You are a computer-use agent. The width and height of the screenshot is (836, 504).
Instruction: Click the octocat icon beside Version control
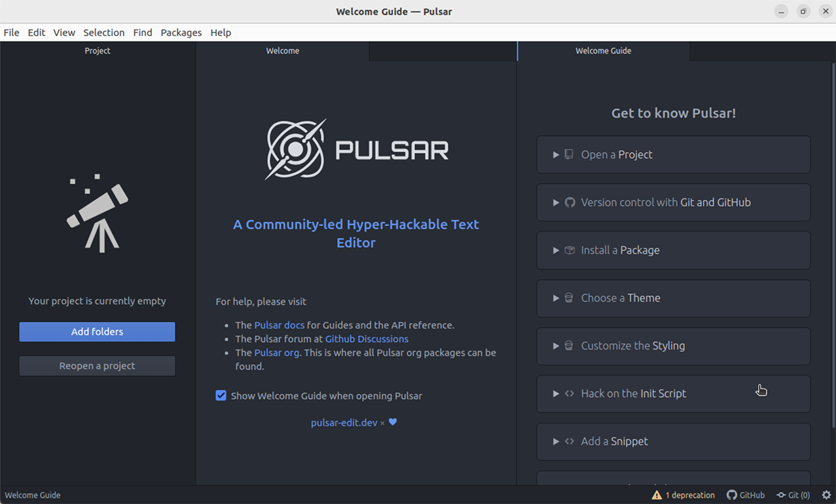pyautogui.click(x=569, y=202)
